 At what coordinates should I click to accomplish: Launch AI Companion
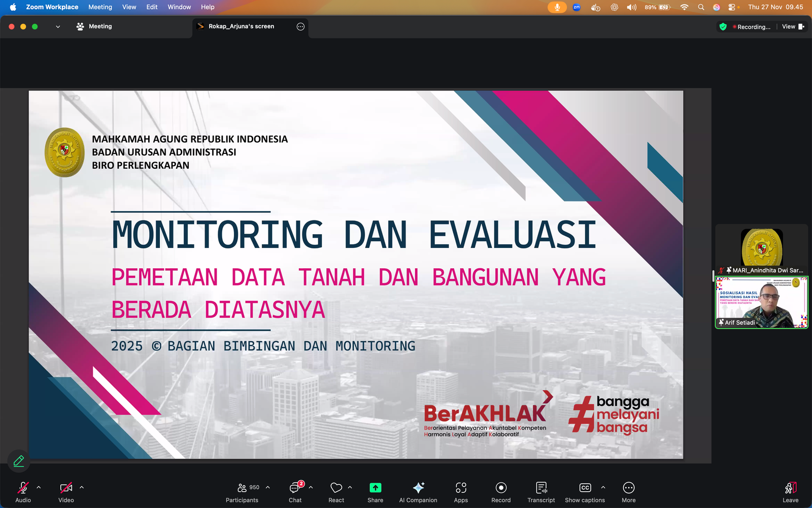[x=418, y=487]
